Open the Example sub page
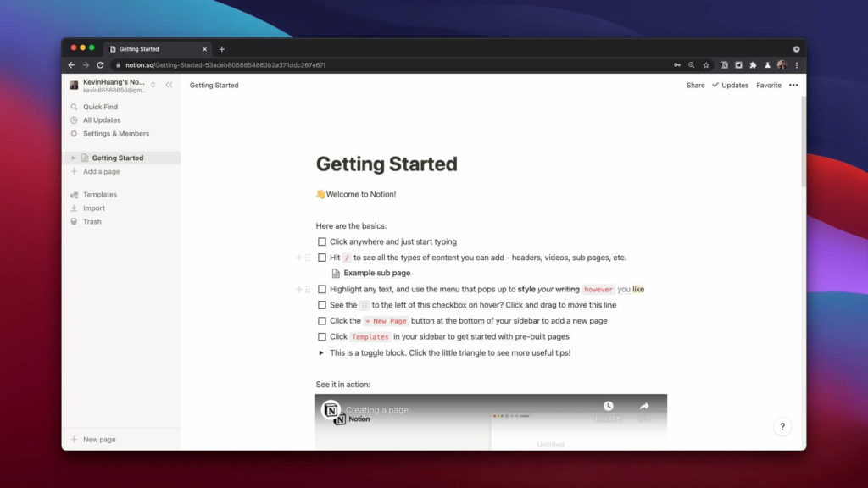 (371, 273)
